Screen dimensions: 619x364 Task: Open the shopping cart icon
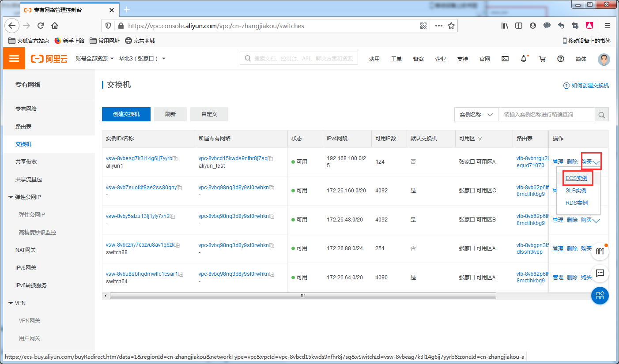pos(542,59)
